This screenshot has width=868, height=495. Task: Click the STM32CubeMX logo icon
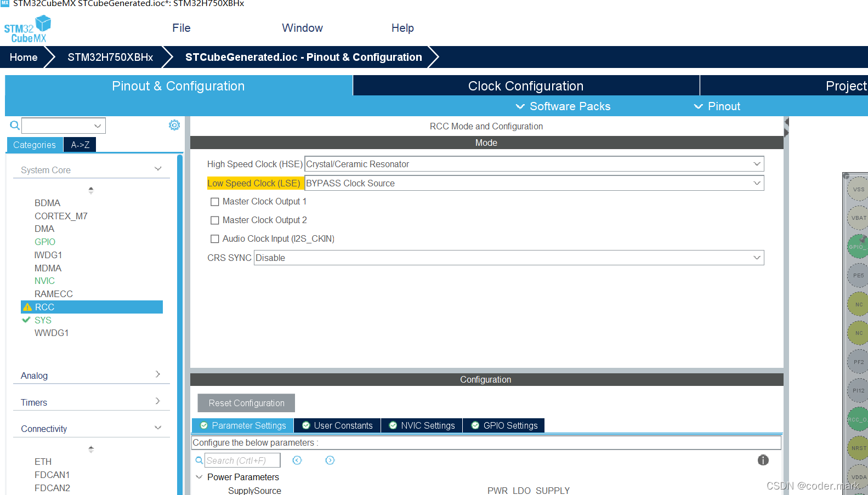[27, 29]
